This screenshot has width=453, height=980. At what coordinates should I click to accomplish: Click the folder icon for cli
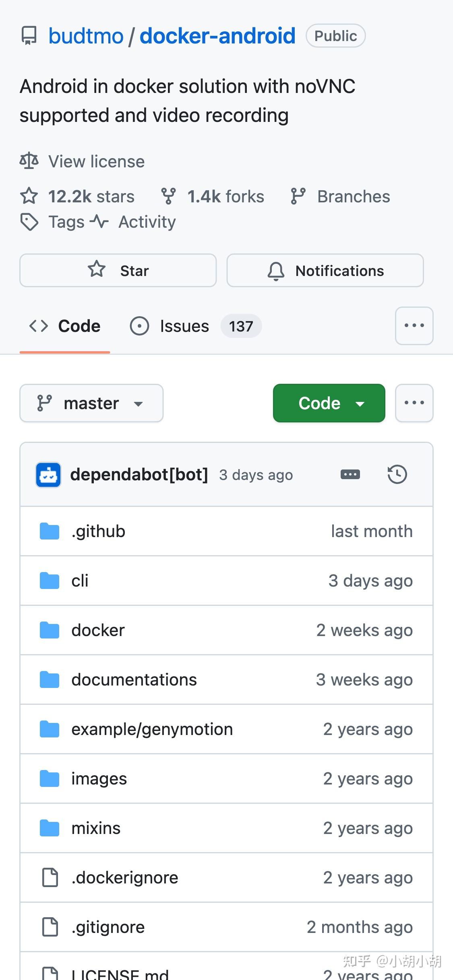[x=50, y=581]
